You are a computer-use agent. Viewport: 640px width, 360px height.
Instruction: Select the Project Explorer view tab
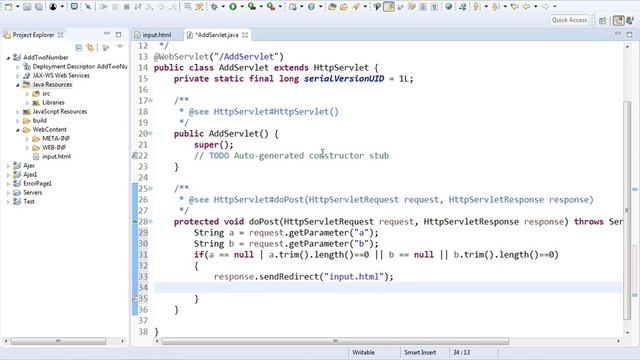pos(33,35)
